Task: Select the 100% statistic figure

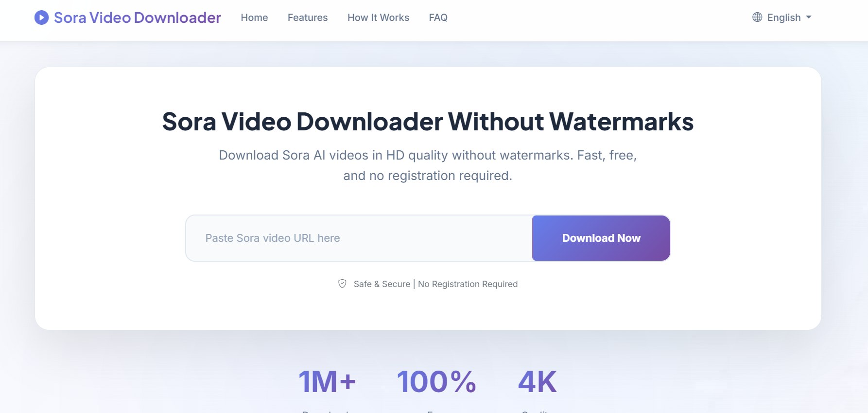Action: pyautogui.click(x=436, y=382)
